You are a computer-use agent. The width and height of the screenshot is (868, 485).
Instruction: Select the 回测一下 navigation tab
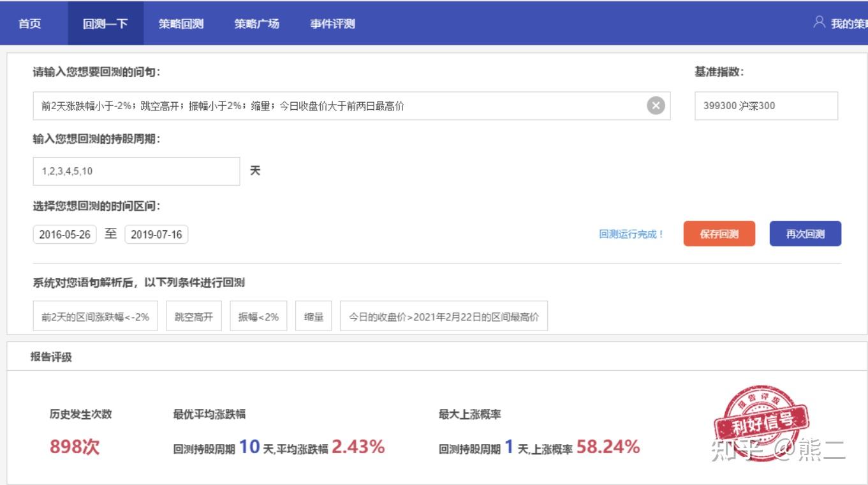click(x=105, y=23)
